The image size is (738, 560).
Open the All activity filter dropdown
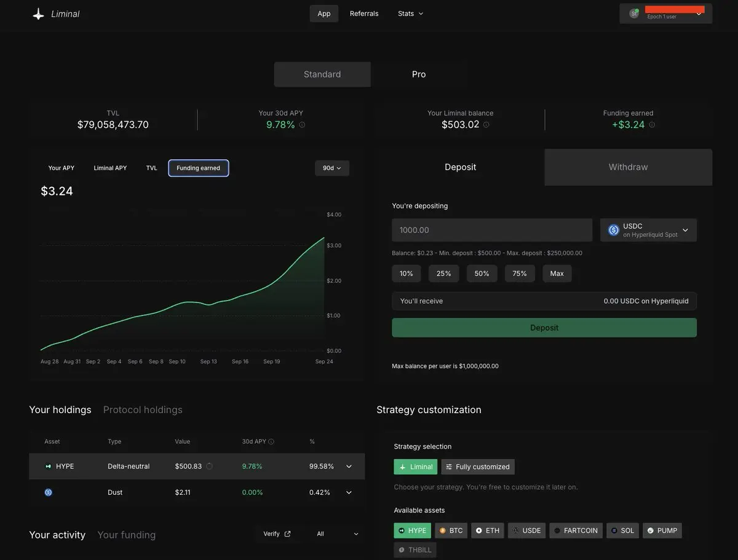[338, 534]
